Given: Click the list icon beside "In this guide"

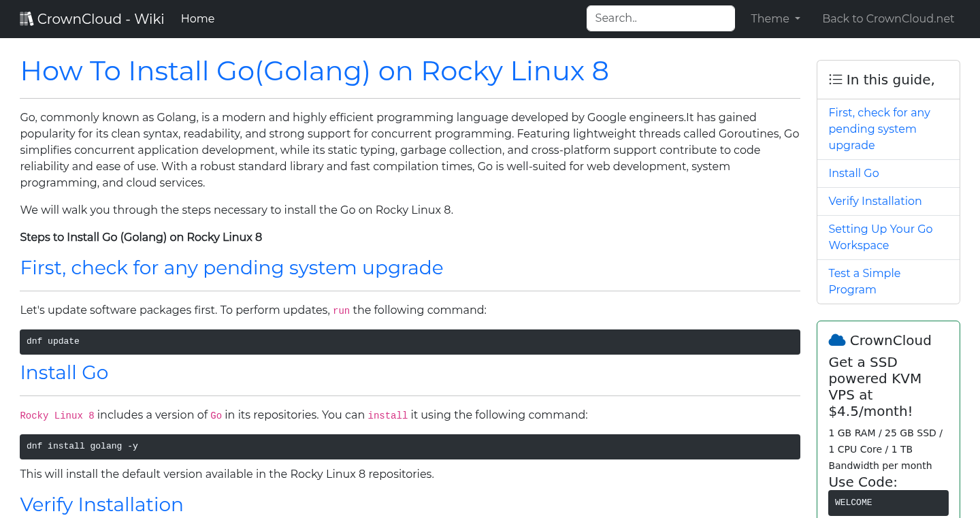Looking at the screenshot, I should tap(835, 79).
